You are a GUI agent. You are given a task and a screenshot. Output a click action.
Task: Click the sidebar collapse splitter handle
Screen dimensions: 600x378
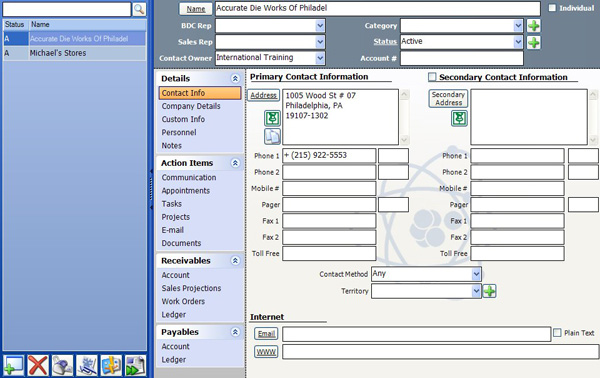pos(151,189)
